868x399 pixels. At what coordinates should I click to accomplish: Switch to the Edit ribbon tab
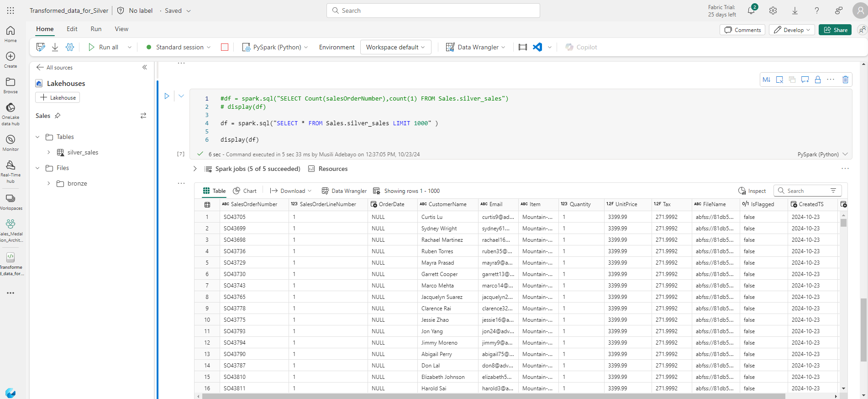(x=72, y=29)
